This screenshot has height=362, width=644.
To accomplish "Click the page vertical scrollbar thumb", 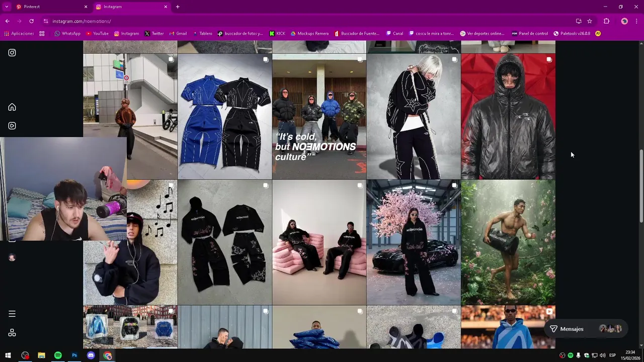I will click(641, 186).
